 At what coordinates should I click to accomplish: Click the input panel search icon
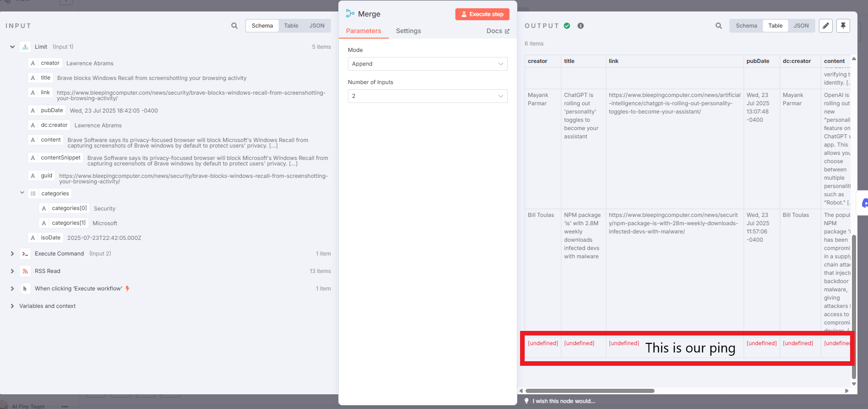[x=235, y=26]
